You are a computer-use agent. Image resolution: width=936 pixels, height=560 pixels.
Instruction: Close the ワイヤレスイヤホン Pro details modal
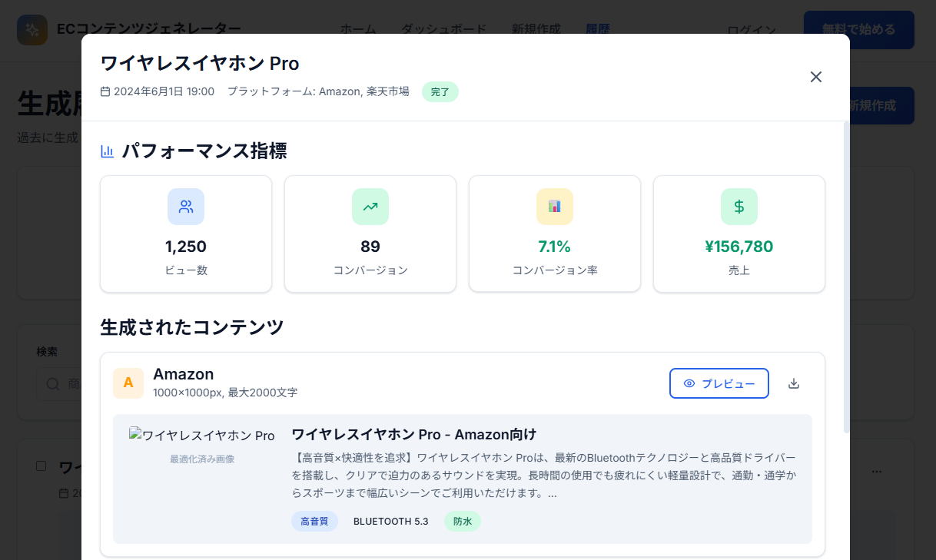pyautogui.click(x=816, y=77)
